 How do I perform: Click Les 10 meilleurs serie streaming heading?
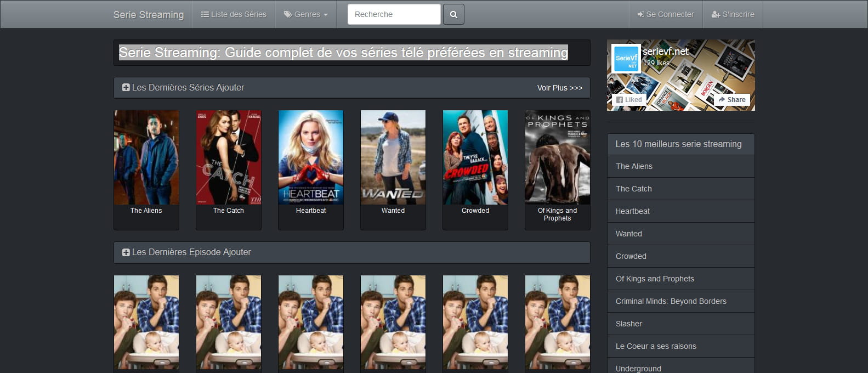point(678,144)
